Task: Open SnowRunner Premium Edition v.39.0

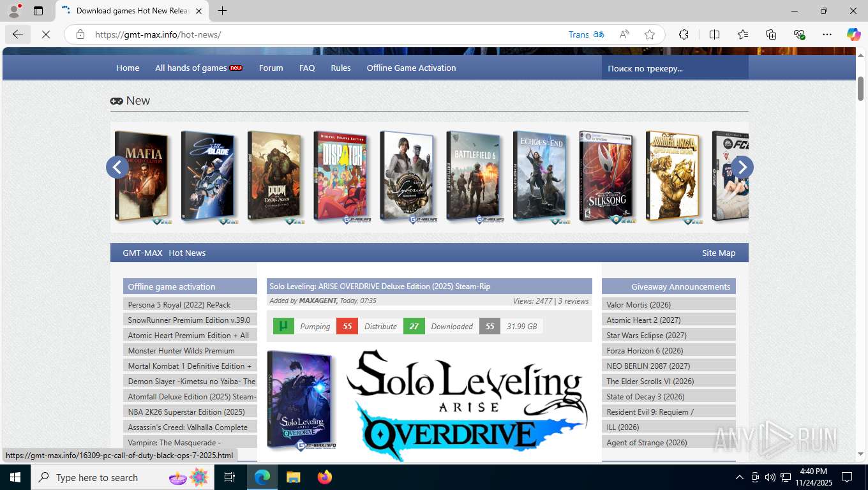Action: [190, 320]
